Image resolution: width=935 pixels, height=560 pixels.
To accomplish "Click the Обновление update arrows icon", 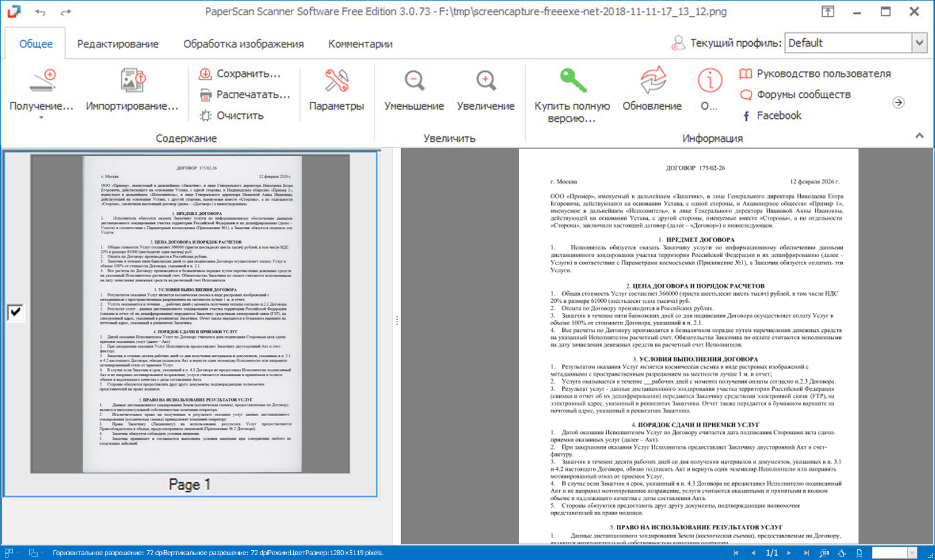I will [652, 81].
